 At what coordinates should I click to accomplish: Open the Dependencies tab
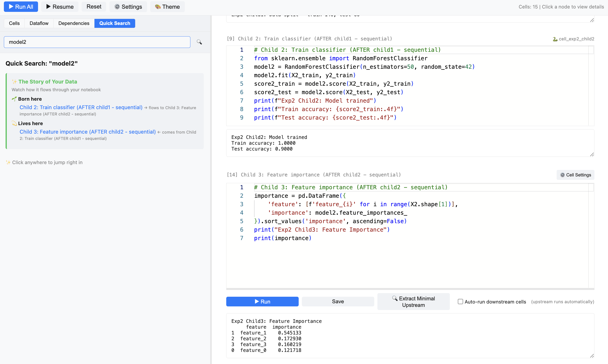click(74, 23)
